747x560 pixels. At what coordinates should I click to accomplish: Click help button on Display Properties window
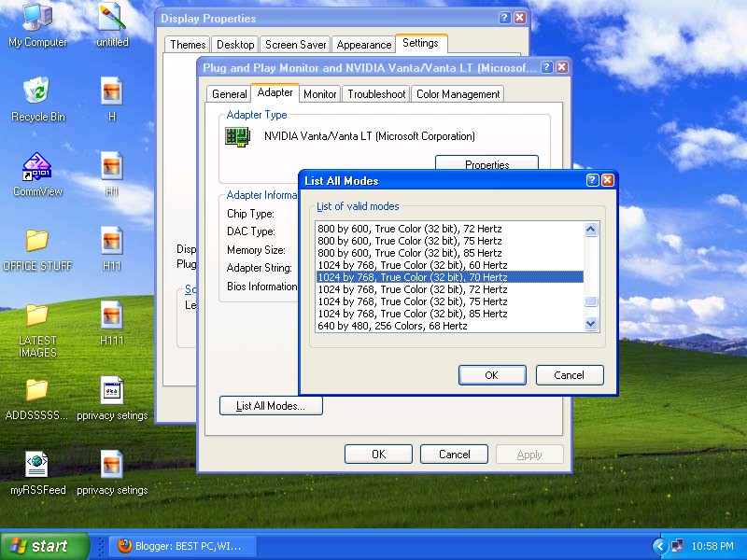[504, 18]
